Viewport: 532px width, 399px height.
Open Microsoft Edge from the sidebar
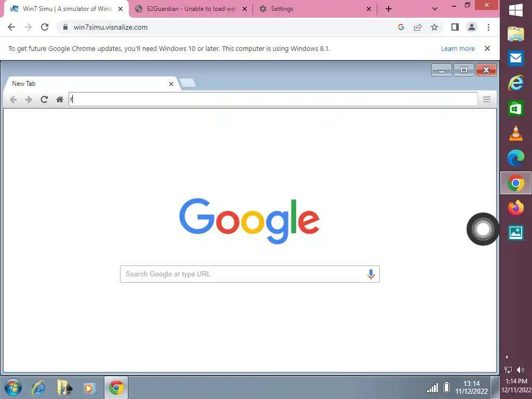coord(516,158)
